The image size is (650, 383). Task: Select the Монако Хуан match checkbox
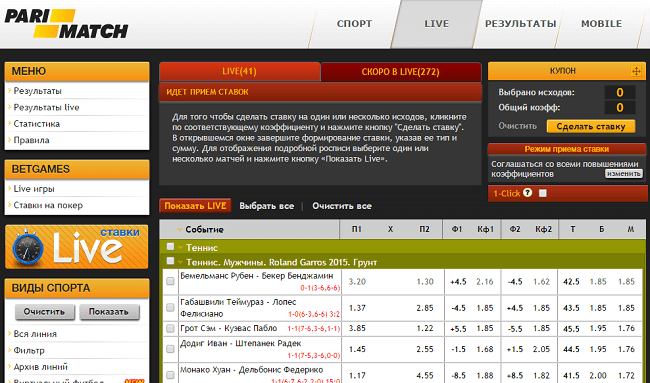[x=170, y=375]
